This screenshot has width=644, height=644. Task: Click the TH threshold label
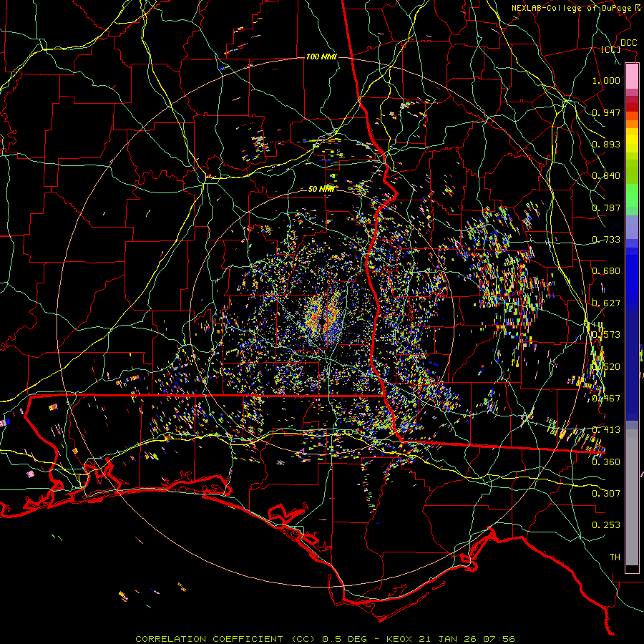[x=615, y=557]
